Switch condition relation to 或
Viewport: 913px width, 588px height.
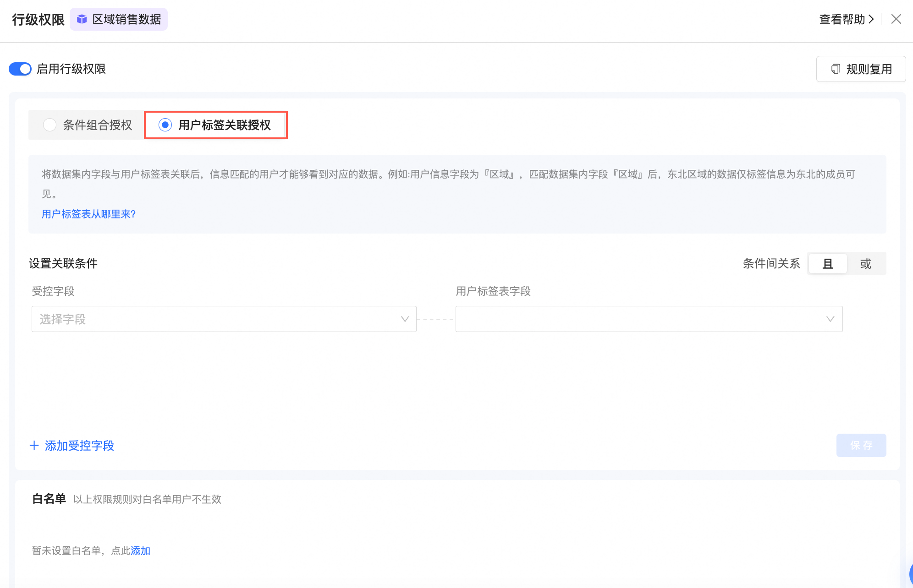tap(865, 264)
